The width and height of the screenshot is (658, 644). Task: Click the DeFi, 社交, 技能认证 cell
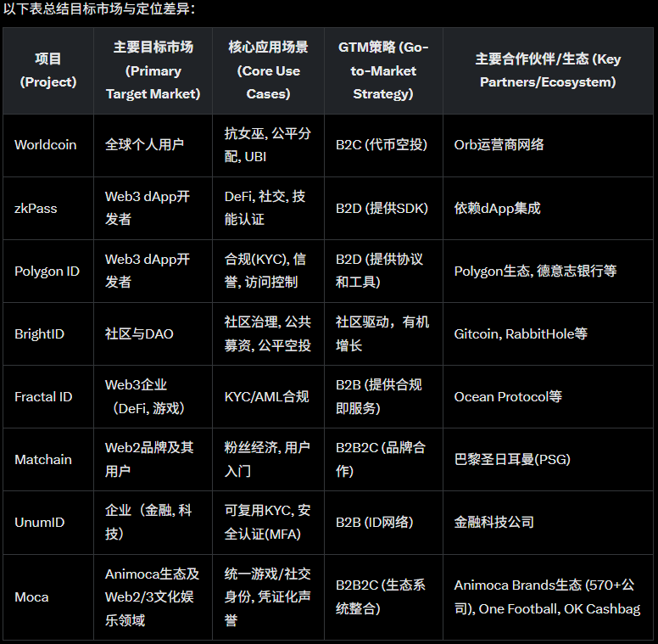pos(268,208)
